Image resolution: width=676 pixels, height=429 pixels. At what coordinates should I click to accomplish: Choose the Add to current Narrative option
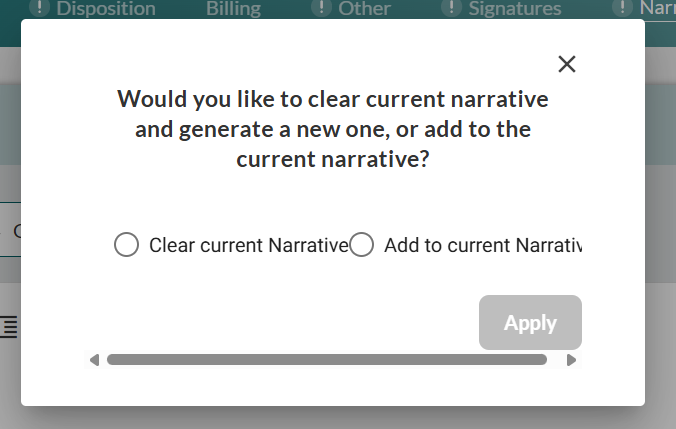[362, 245]
